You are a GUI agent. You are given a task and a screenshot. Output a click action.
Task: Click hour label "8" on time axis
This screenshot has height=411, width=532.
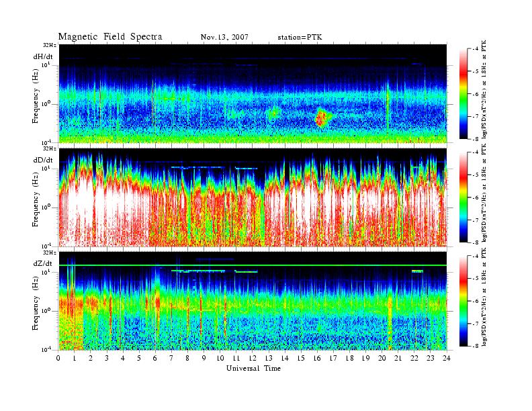tap(187, 358)
